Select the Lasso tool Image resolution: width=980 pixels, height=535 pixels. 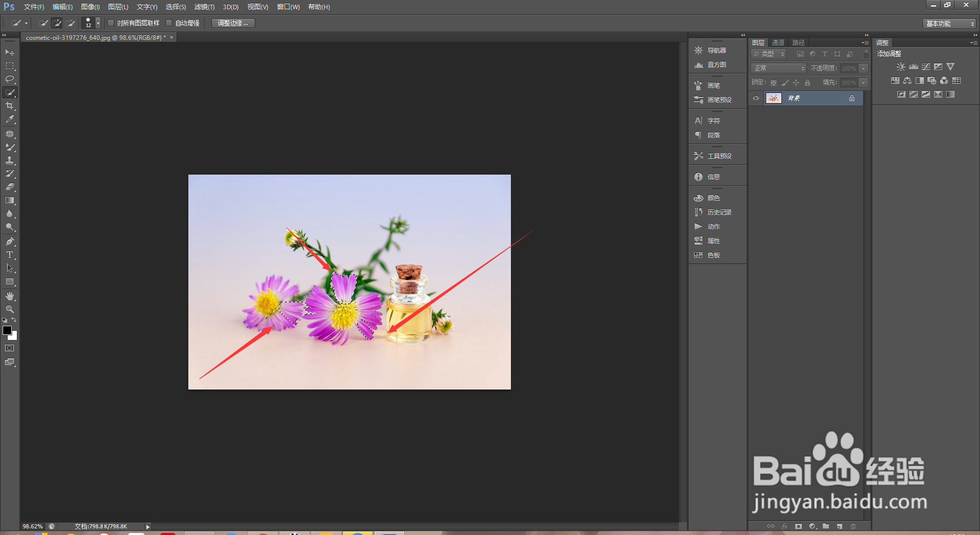tap(10, 79)
